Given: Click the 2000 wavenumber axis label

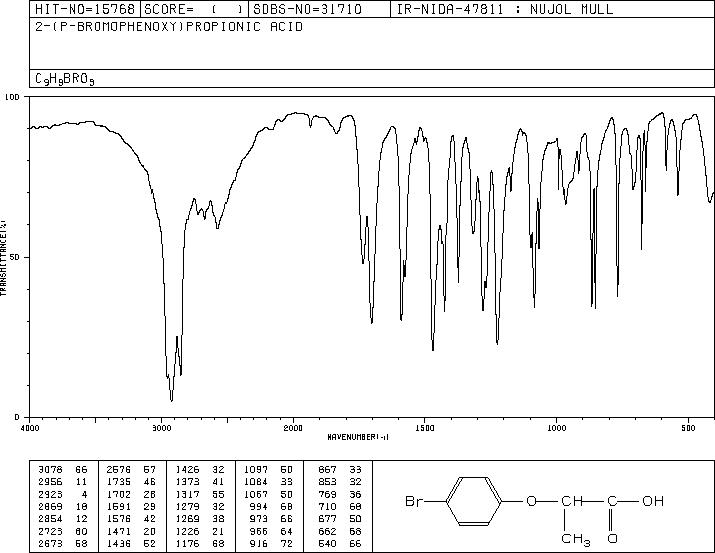Looking at the screenshot, I should (x=293, y=428).
